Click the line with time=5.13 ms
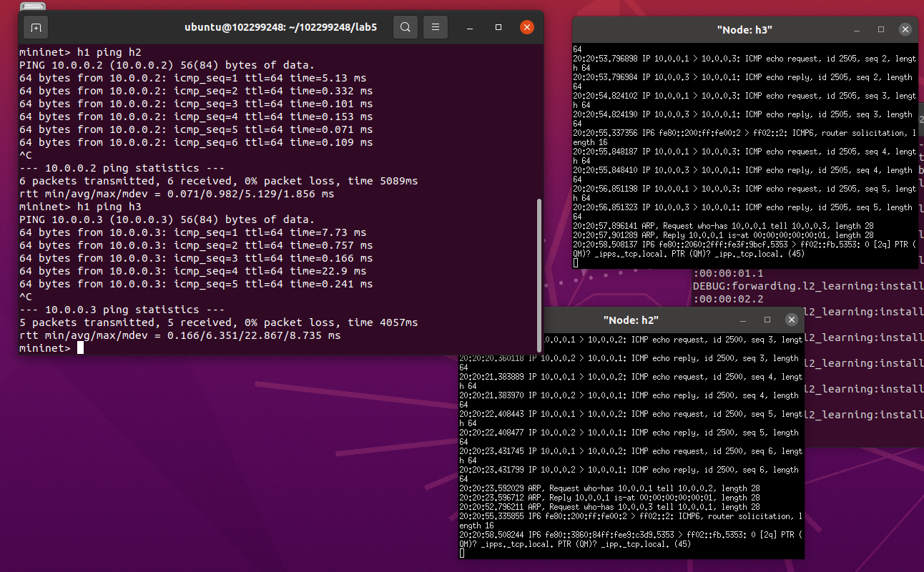Image resolution: width=924 pixels, height=572 pixels. (x=193, y=78)
